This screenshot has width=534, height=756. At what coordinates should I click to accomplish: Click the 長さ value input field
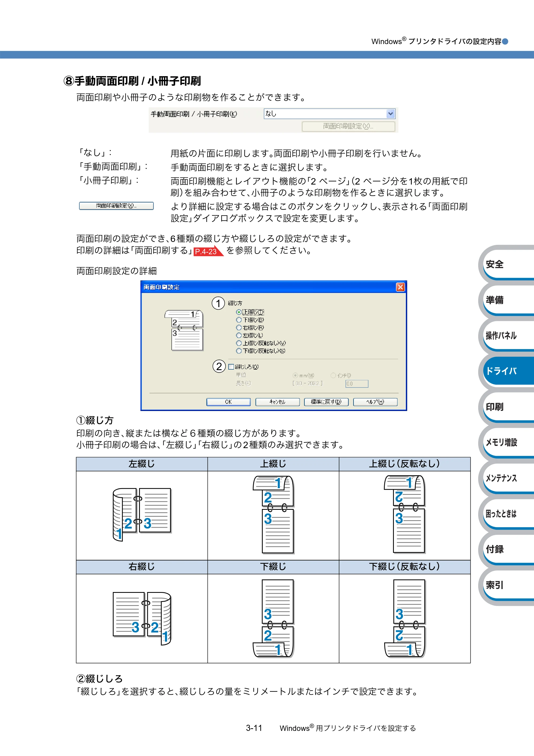[x=357, y=383]
